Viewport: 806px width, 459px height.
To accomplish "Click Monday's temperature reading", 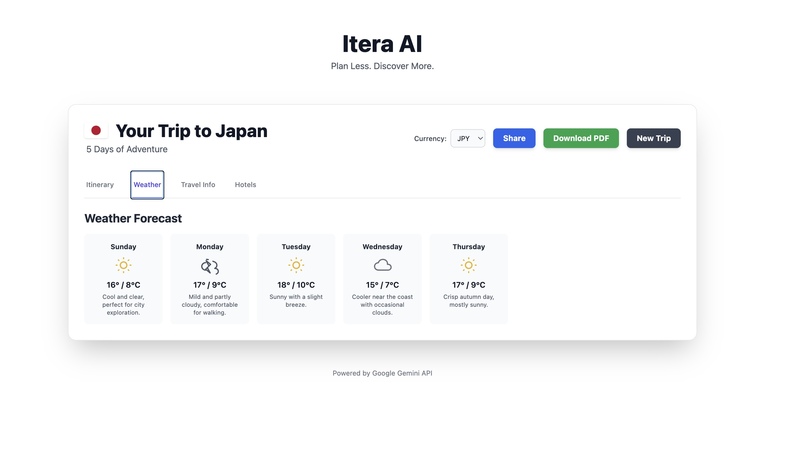I will coord(210,285).
